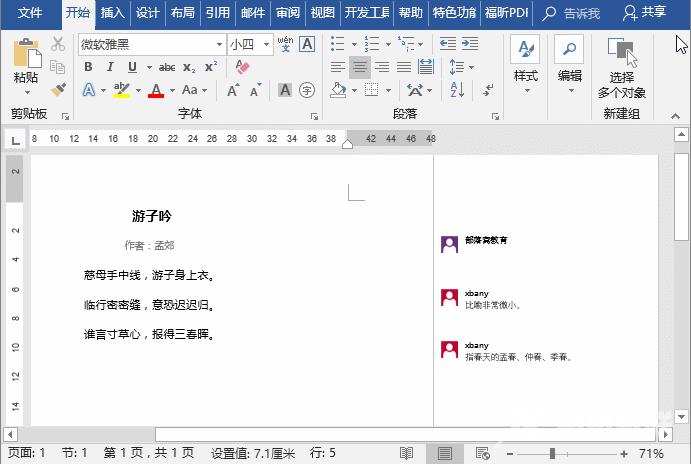
Task: Toggle bold formatting
Action: 88,67
